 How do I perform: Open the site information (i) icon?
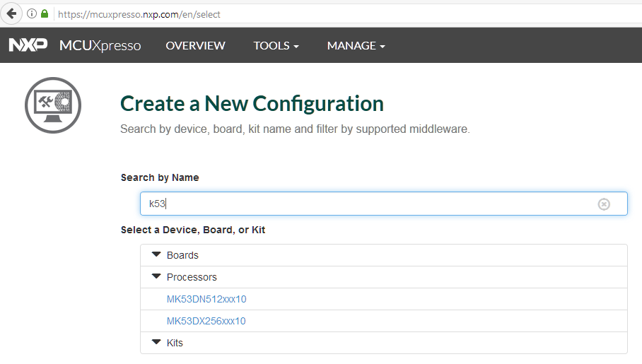coord(32,13)
